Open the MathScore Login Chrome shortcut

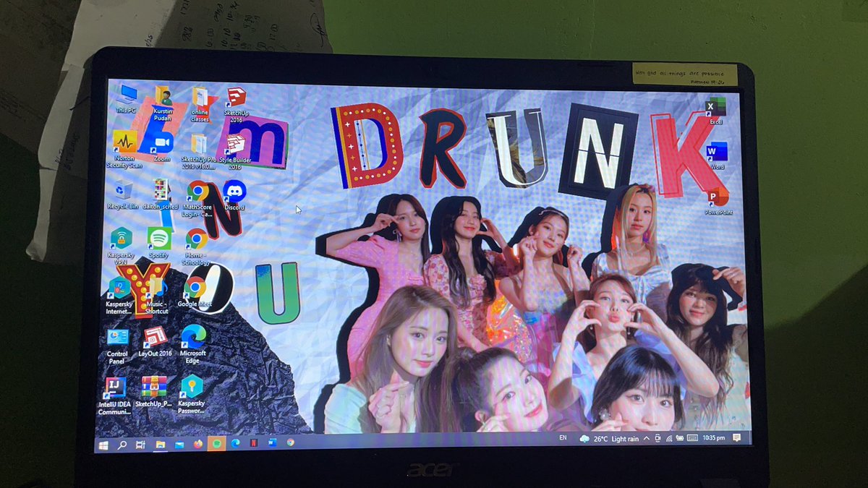point(197,200)
